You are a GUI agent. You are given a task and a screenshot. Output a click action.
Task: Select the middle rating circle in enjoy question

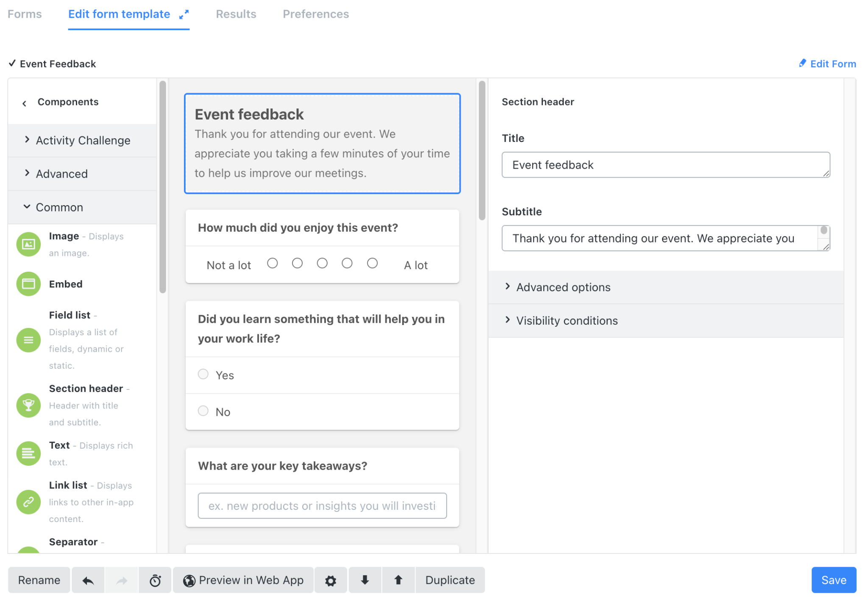(323, 263)
